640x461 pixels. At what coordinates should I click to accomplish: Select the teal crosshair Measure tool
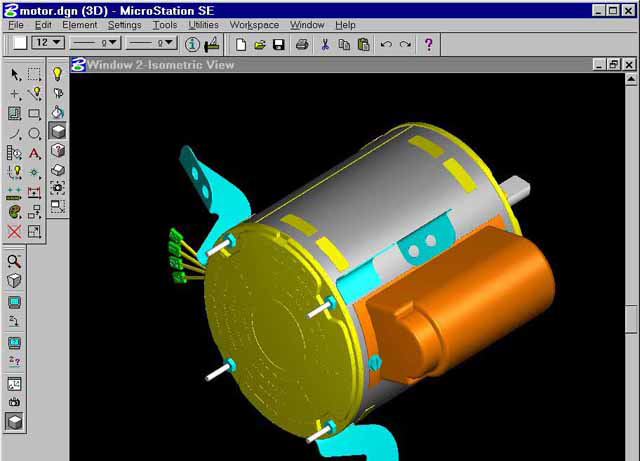[34, 173]
